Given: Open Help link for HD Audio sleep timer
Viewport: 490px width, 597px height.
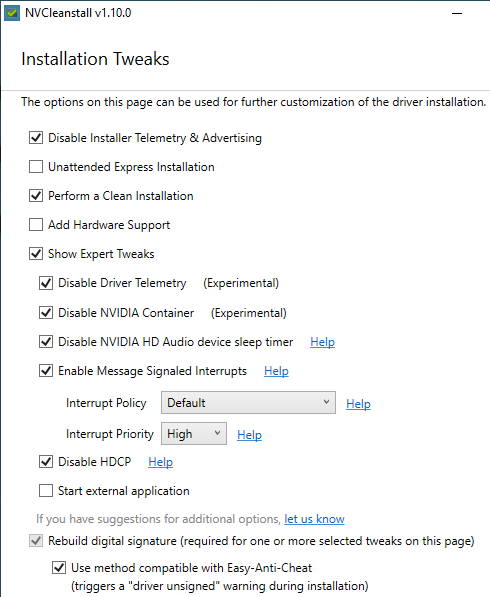Looking at the screenshot, I should 322,342.
